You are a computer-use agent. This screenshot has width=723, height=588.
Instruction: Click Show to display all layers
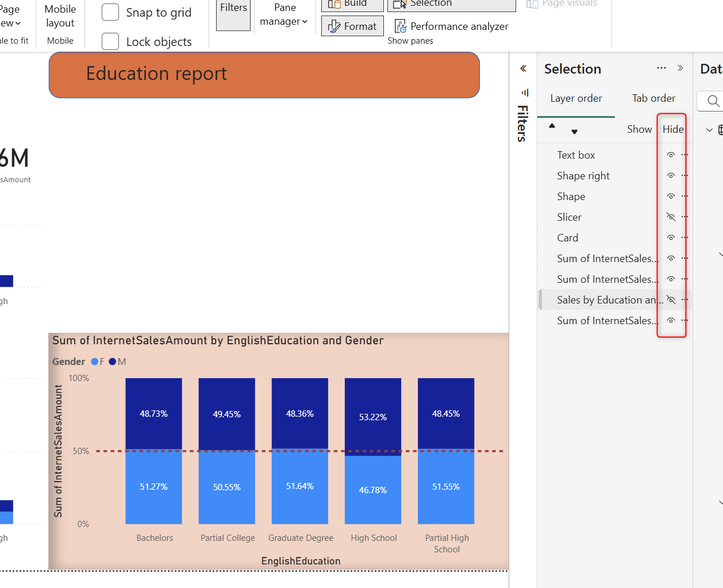pos(639,129)
